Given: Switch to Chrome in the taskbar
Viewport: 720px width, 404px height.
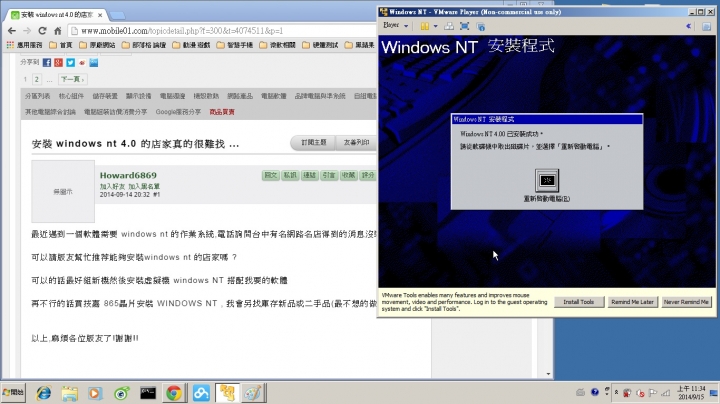Looking at the screenshot, I should coord(174,393).
